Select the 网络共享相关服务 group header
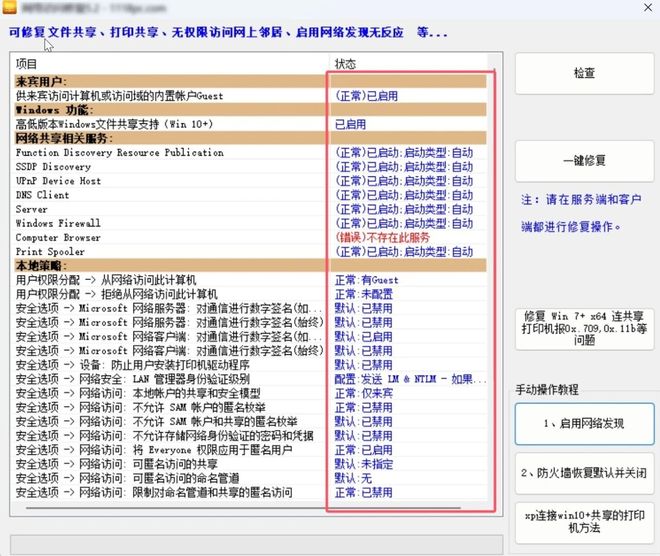Screen dimensions: 660x556 click(x=250, y=138)
